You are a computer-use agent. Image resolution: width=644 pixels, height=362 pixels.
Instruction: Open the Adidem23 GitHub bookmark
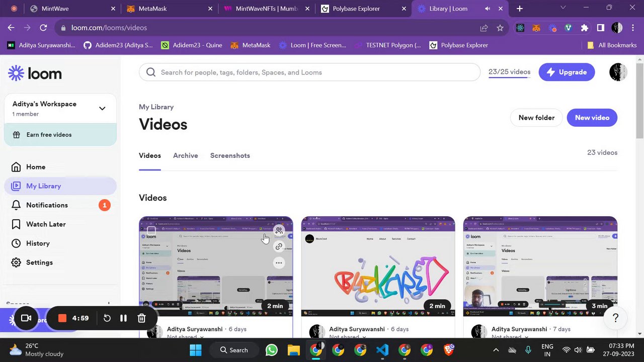point(118,45)
